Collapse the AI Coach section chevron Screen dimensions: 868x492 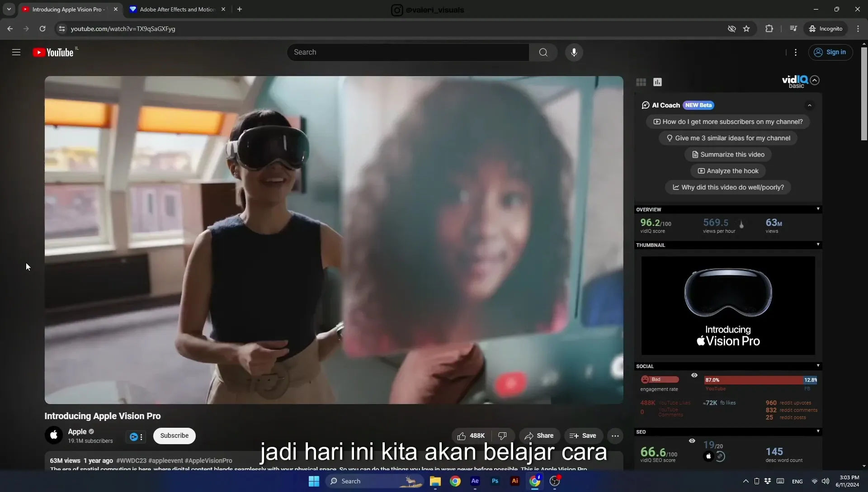[x=810, y=105]
